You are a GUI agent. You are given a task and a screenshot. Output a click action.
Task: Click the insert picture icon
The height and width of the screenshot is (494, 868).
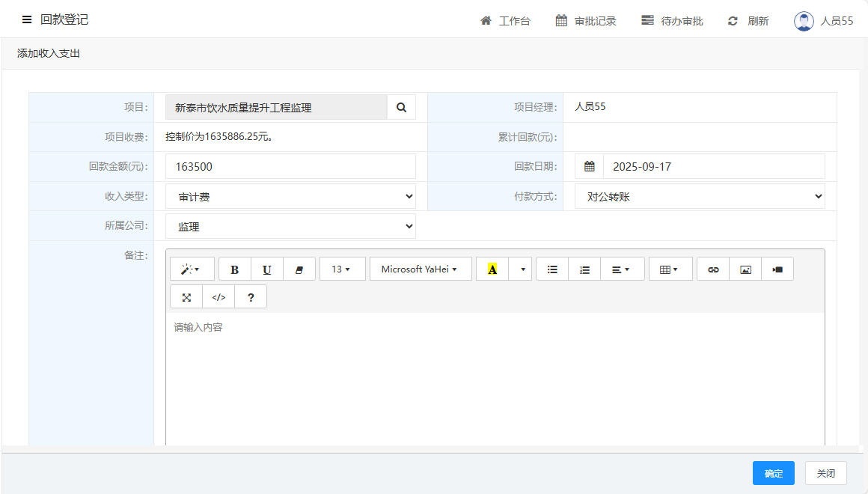point(745,269)
